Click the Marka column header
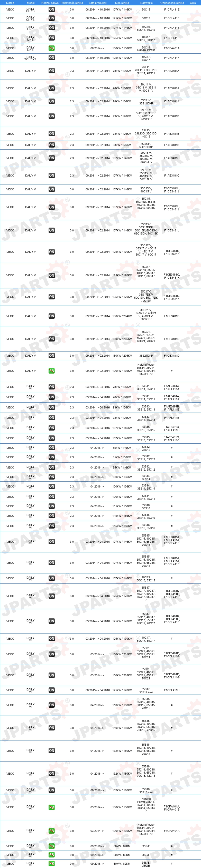This screenshot has height=868, width=201. pos(10,3)
